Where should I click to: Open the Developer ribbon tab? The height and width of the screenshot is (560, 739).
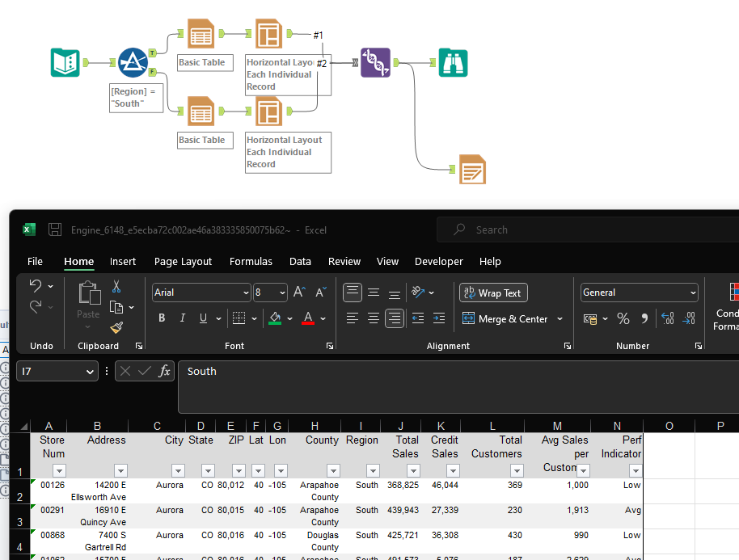[438, 261]
